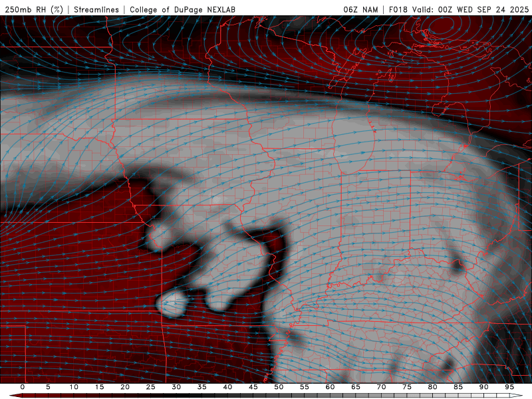Viewport: 532px width, 399px height.
Task: Click the "250mb RH (%)" title text
Action: coord(34,9)
